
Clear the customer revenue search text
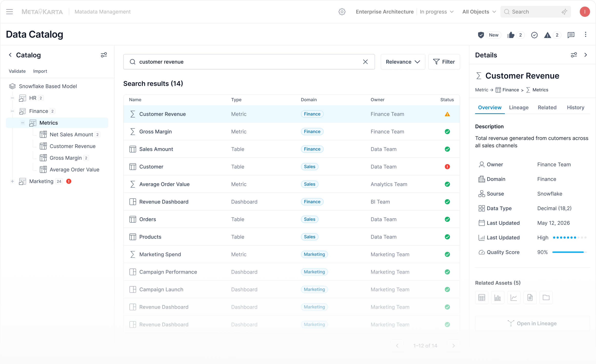[x=365, y=62]
